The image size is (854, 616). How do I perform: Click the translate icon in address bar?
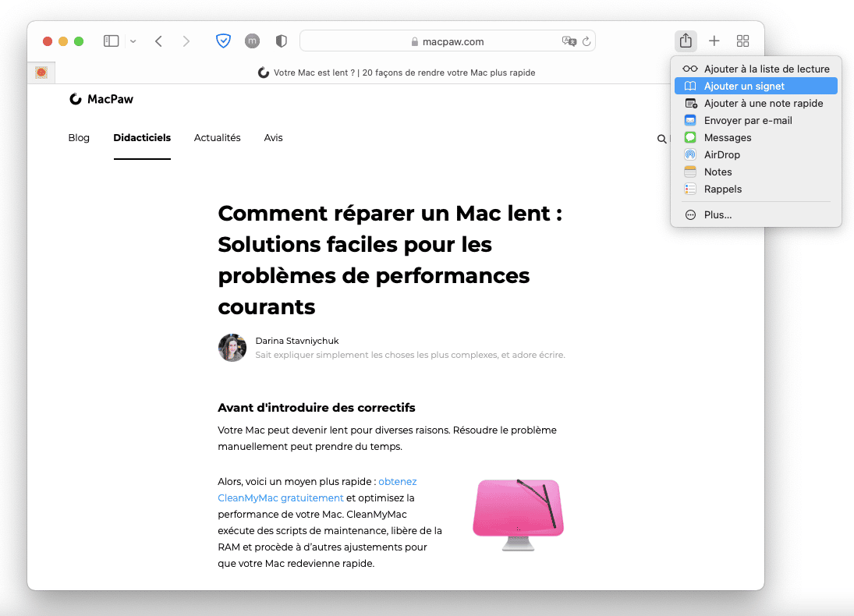click(x=569, y=41)
